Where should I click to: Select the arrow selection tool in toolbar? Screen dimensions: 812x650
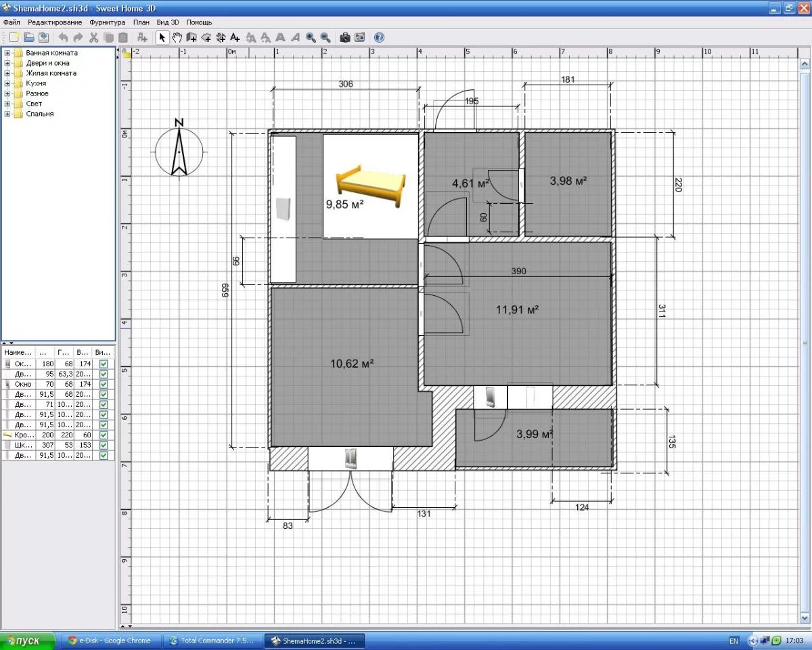pyautogui.click(x=162, y=37)
